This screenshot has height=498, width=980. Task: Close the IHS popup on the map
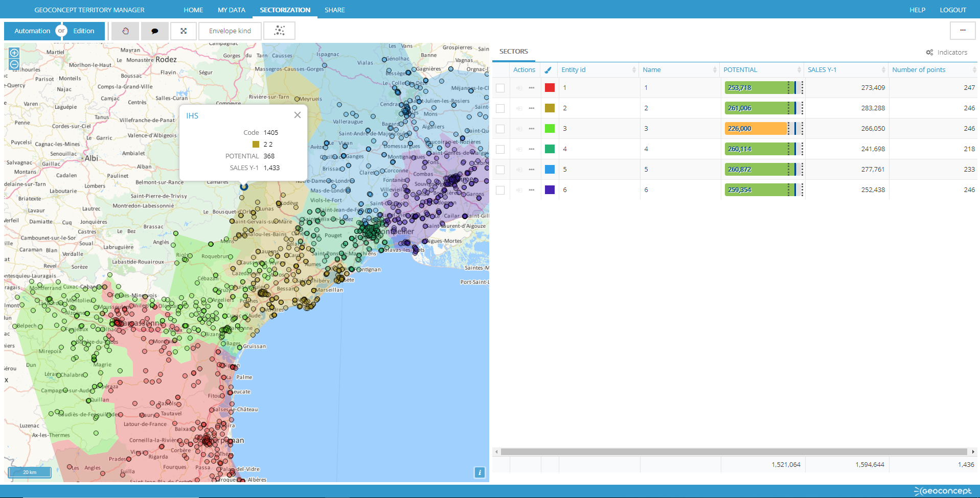point(298,115)
